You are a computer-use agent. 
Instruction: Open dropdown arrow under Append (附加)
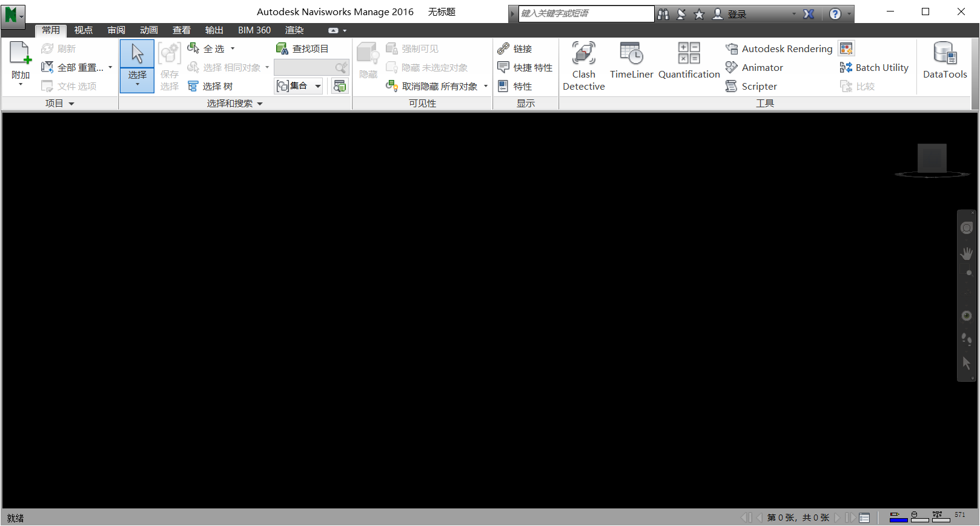click(x=21, y=84)
